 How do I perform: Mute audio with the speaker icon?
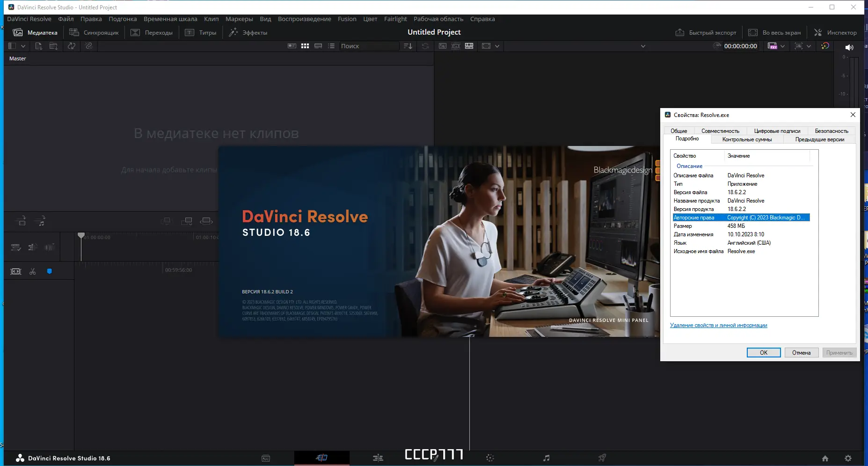(x=849, y=47)
